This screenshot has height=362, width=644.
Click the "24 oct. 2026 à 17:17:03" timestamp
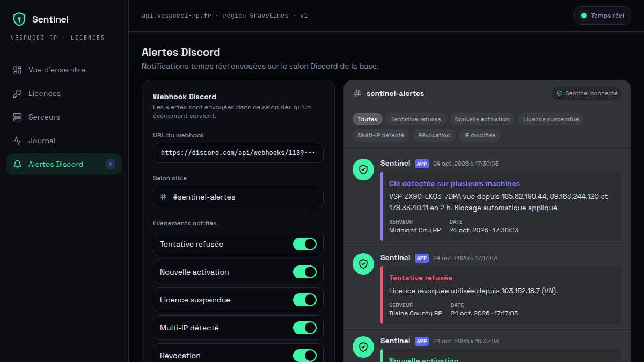pos(465,258)
